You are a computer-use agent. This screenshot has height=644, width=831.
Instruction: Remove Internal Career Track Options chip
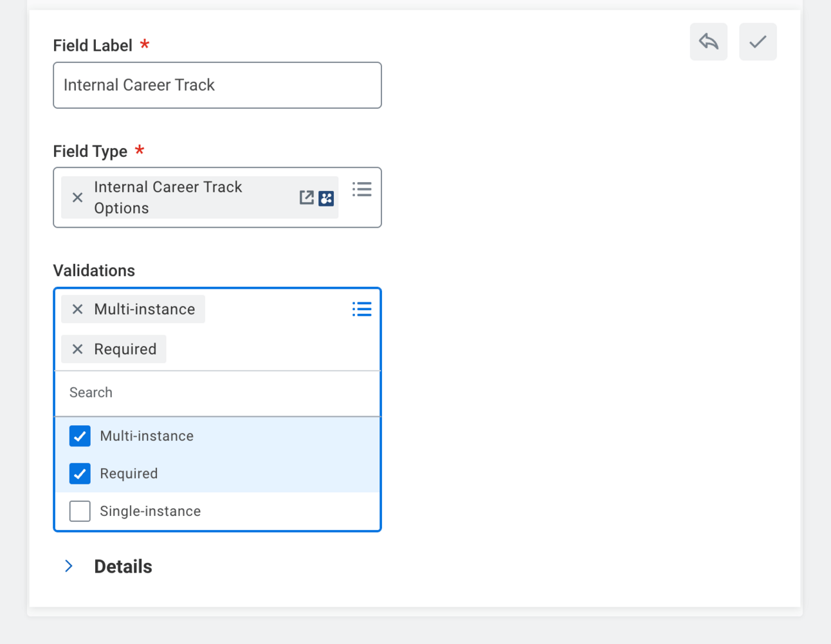(x=78, y=198)
